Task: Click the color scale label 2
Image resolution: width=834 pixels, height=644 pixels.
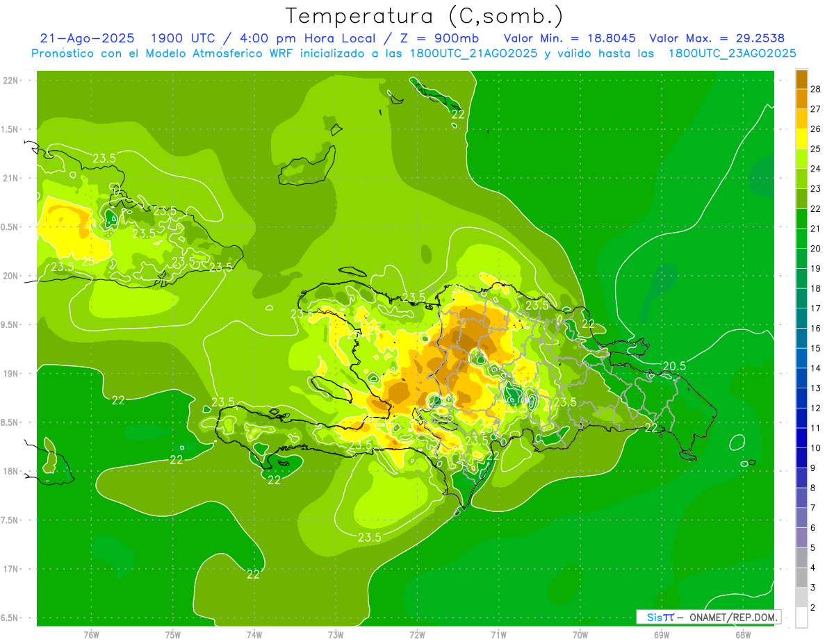Action: pos(815,608)
